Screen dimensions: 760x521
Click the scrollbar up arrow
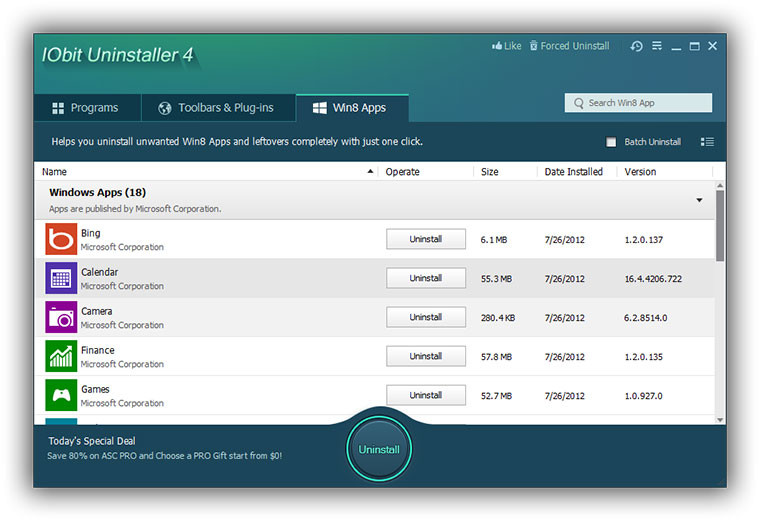point(720,186)
